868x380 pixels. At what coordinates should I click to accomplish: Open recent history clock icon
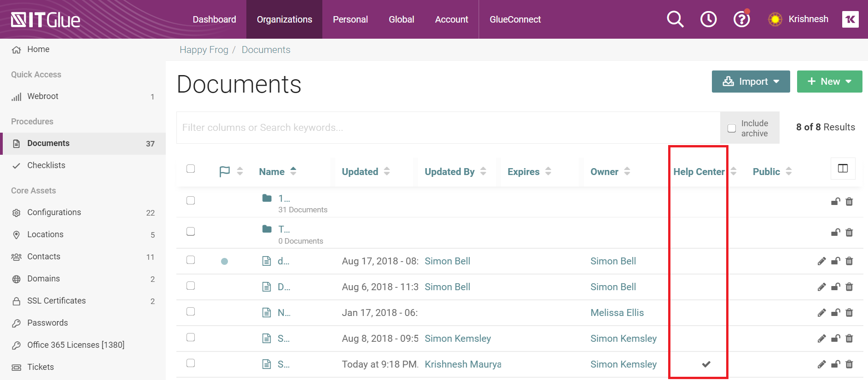pyautogui.click(x=708, y=19)
